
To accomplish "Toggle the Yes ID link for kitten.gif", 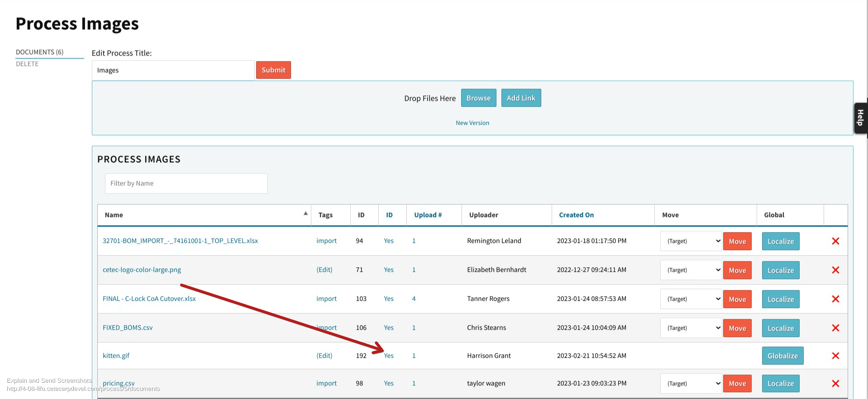I will click(x=389, y=356).
